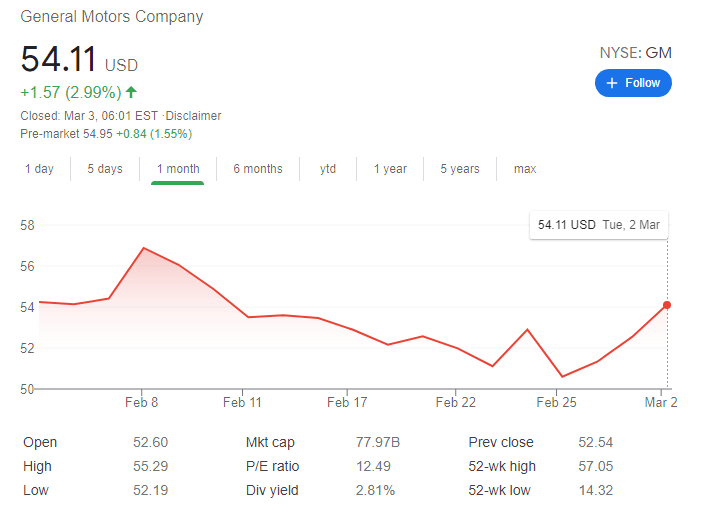
Task: Select the ytd range tab
Action: pyautogui.click(x=328, y=169)
